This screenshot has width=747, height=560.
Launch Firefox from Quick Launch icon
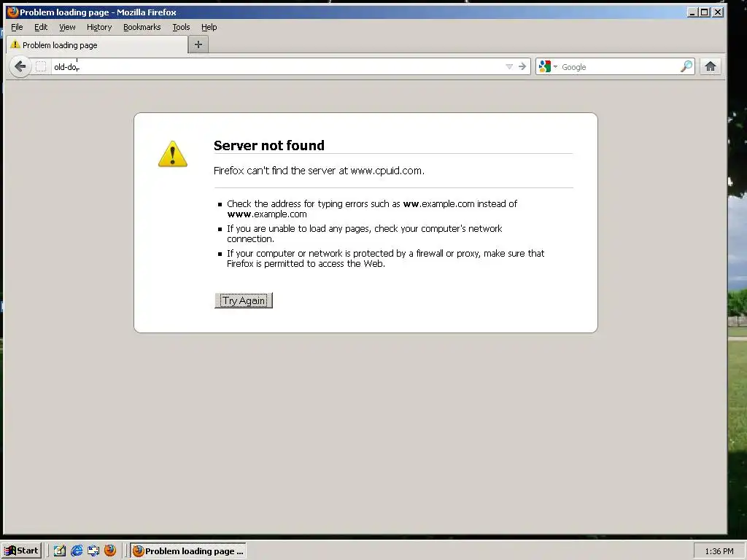(x=110, y=551)
